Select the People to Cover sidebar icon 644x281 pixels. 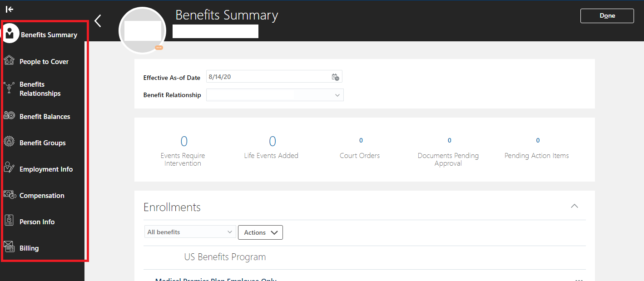point(10,59)
